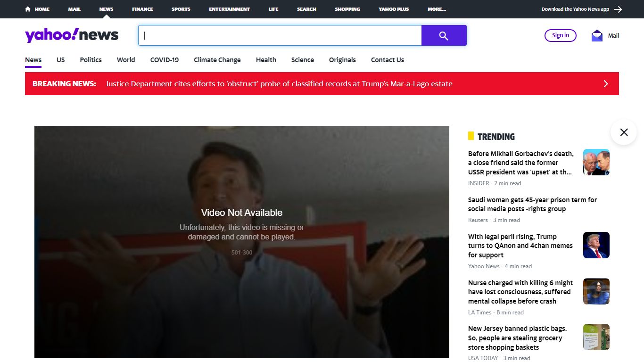
Task: Click the Video Not Available player
Action: point(242,242)
